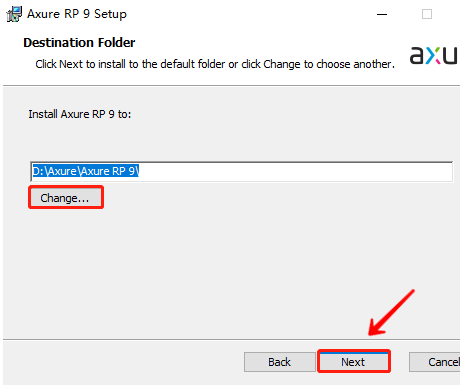Go to the previous step with Back
The image size is (466, 385).
coord(280,362)
